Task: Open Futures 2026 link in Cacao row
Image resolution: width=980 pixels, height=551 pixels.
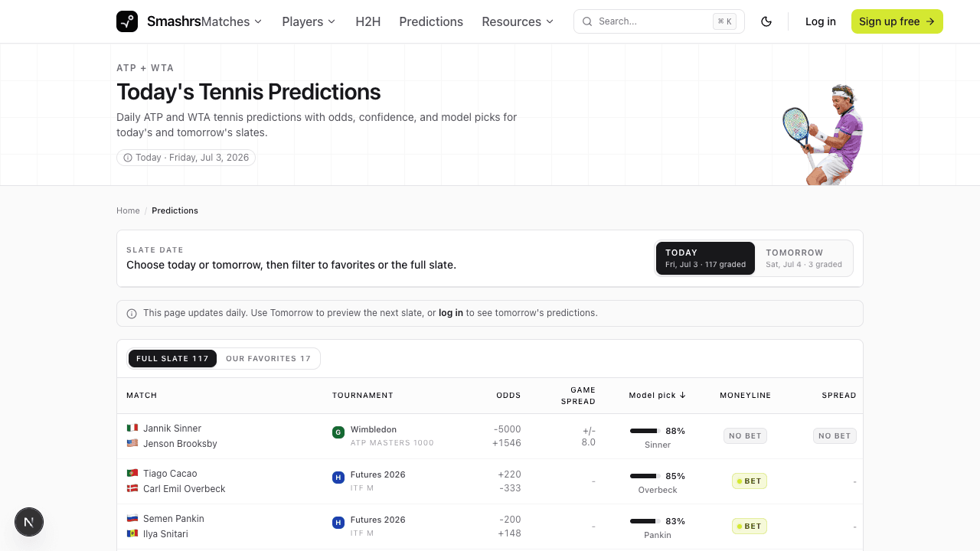Action: click(x=378, y=474)
